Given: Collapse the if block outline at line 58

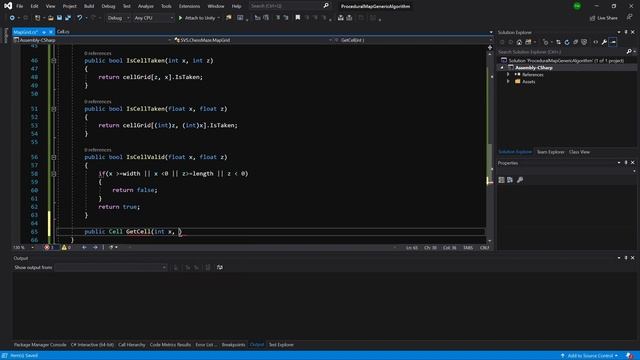Looking at the screenshot, I should coord(53,174).
